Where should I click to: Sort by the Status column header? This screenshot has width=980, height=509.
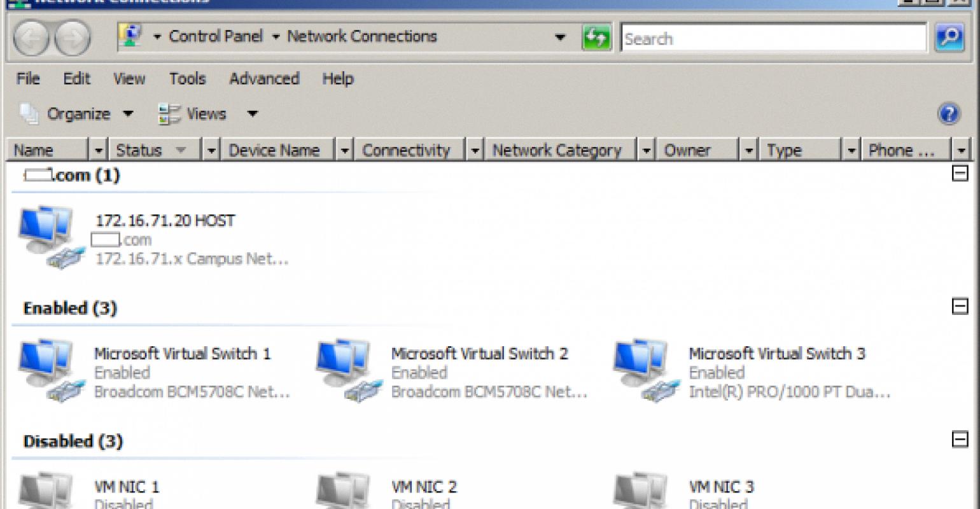[139, 151]
